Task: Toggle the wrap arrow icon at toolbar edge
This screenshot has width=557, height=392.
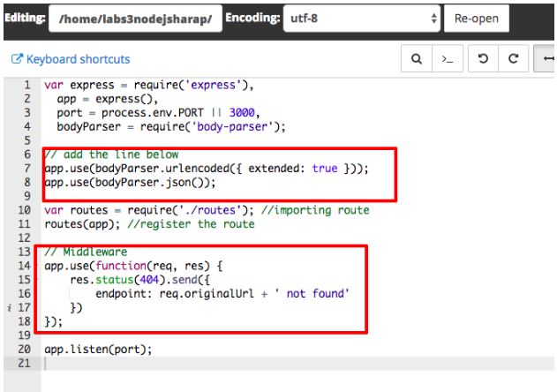Action: 547,59
